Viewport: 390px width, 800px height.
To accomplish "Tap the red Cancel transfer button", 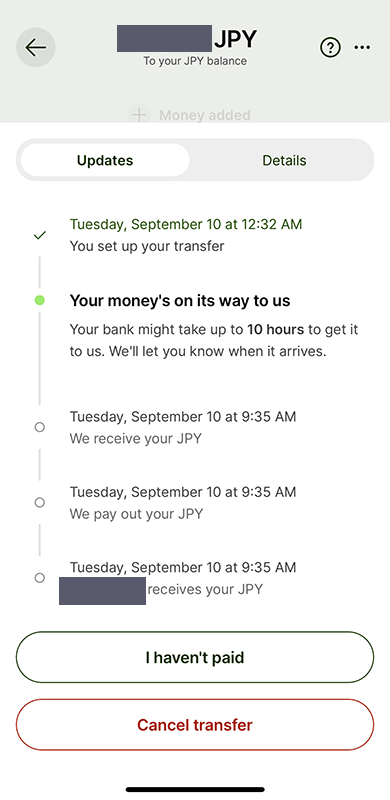I will point(195,724).
